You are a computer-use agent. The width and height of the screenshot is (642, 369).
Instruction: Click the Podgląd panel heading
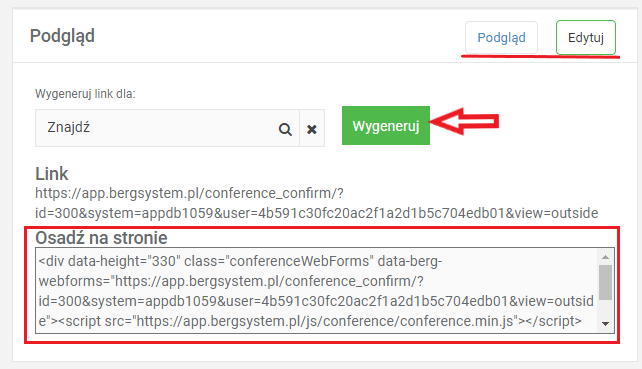tap(62, 36)
